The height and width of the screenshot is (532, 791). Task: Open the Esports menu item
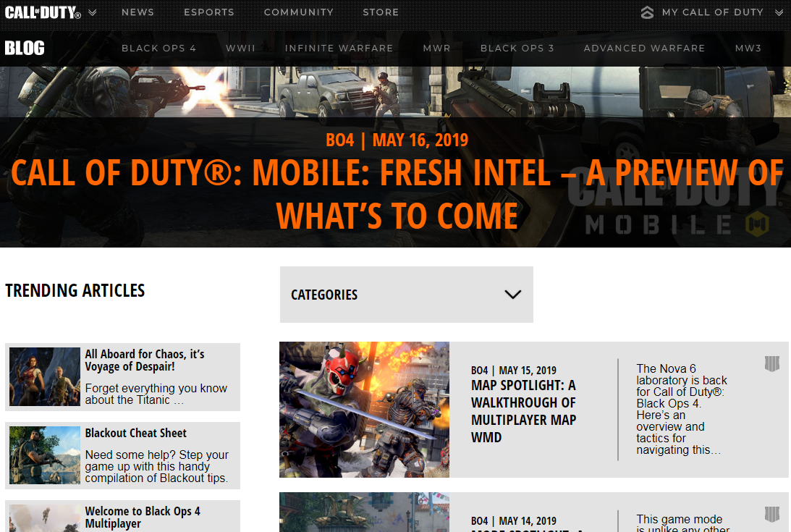point(209,12)
